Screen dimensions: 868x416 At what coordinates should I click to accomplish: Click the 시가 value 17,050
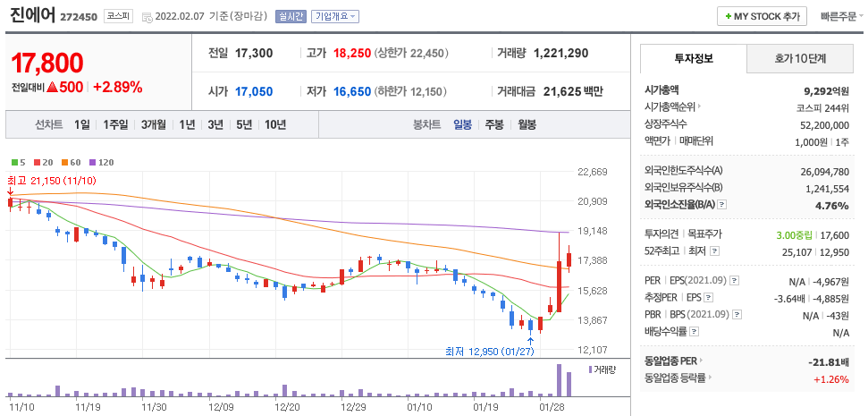[254, 91]
